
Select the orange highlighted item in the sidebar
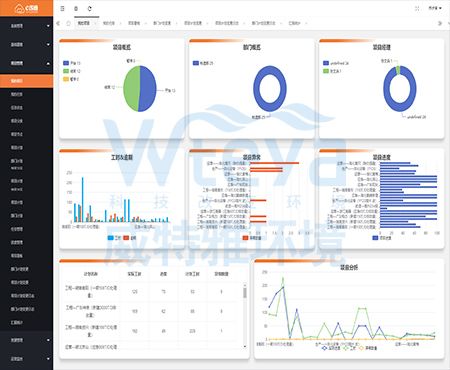(27, 81)
